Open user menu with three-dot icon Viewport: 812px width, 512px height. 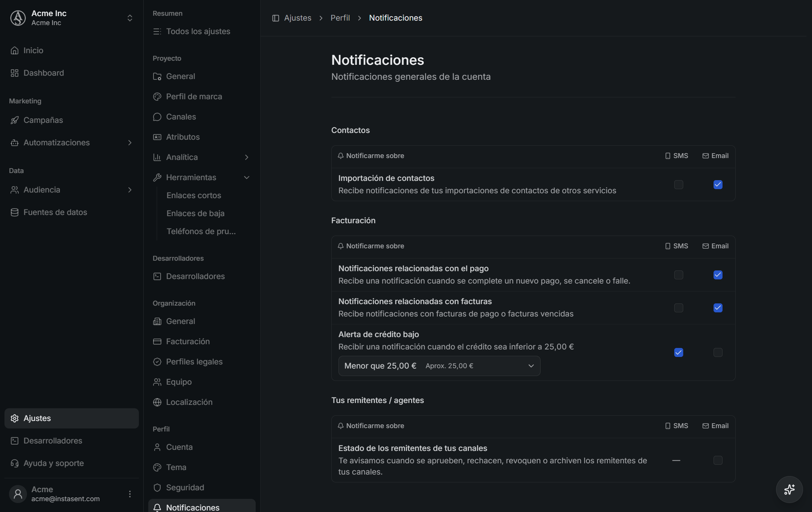(x=130, y=494)
